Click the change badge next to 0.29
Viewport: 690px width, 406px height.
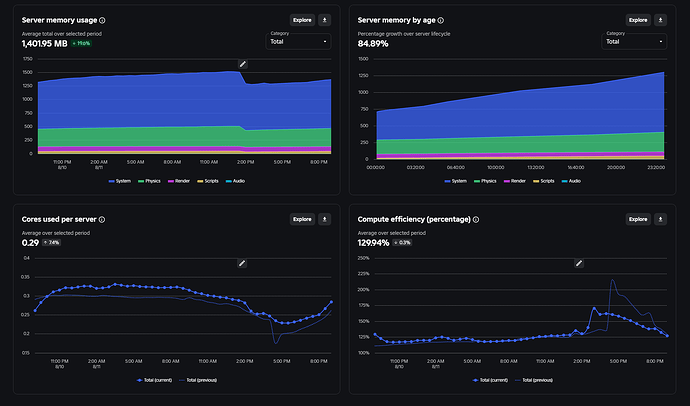click(51, 243)
